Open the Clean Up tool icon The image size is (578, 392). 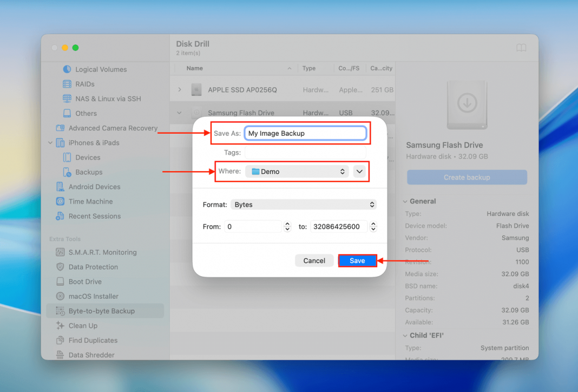click(x=60, y=326)
